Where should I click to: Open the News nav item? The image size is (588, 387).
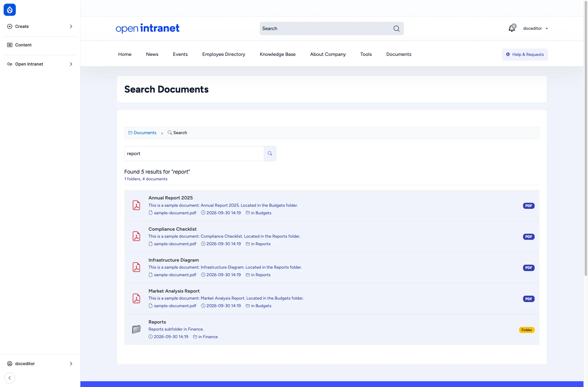152,54
